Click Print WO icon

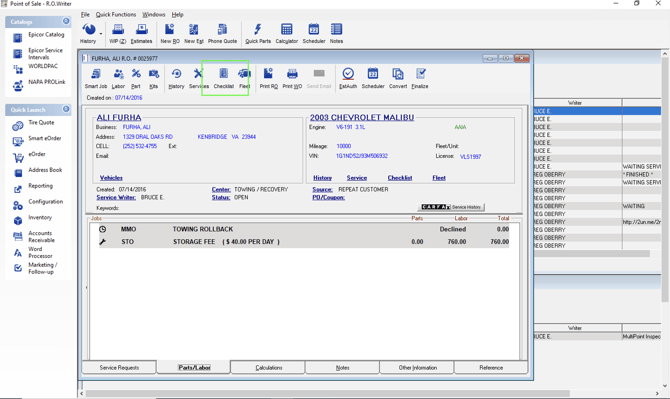[x=292, y=79]
